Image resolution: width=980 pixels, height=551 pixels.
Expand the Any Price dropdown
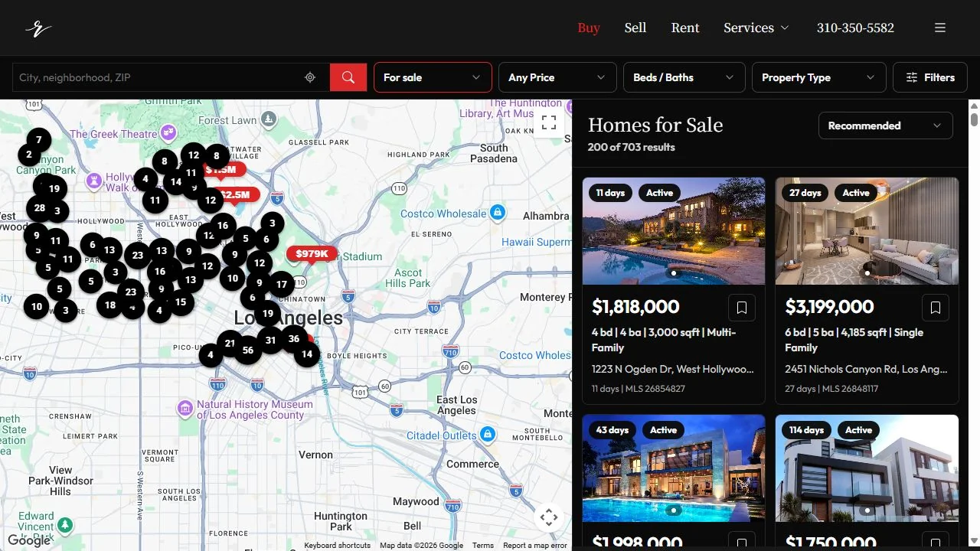557,77
